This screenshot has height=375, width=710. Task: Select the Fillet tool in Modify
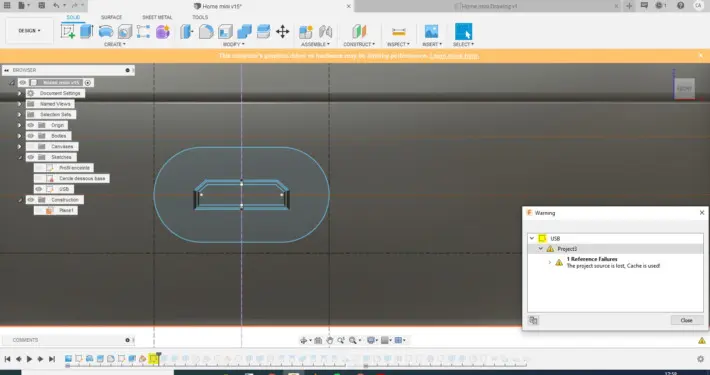coord(206,32)
